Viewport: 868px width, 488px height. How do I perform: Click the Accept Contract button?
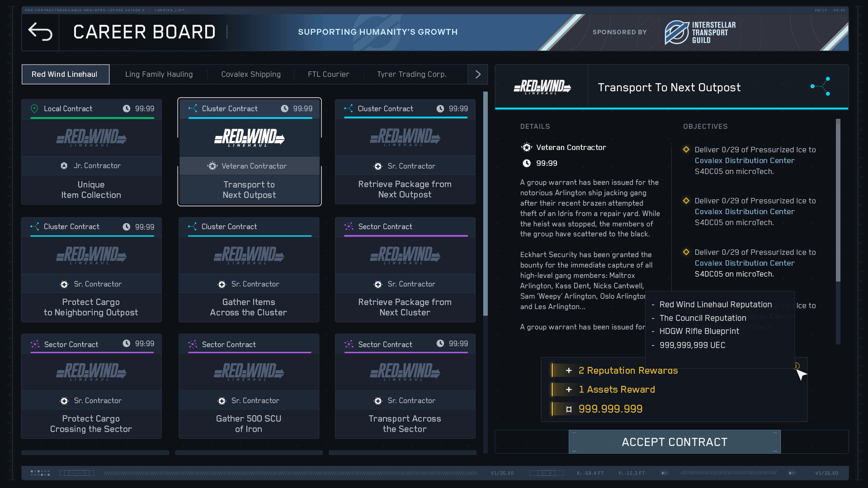[675, 442]
